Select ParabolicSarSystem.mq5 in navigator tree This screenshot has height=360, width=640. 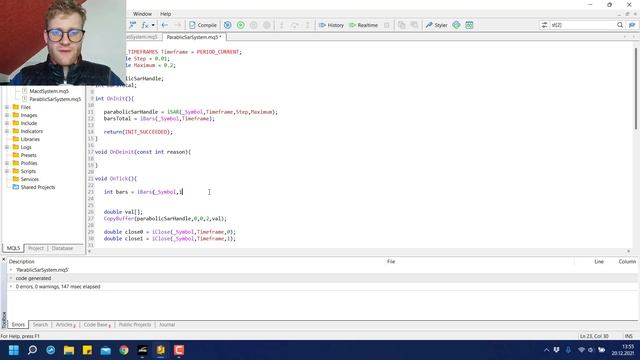point(55,99)
